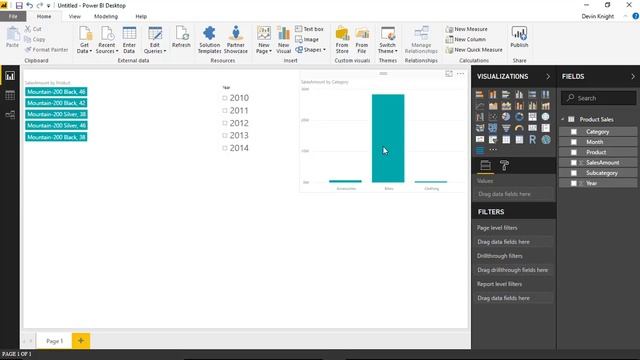The image size is (640, 360).
Task: Click the Mountain-200 Black, 46 chiclet
Action: 56,92
